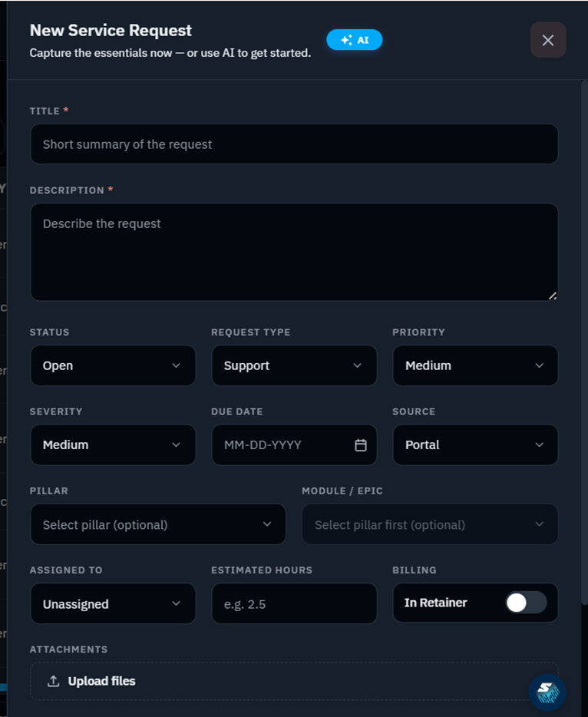The image size is (588, 717).
Task: Expand the Request Type dropdown
Action: click(294, 365)
